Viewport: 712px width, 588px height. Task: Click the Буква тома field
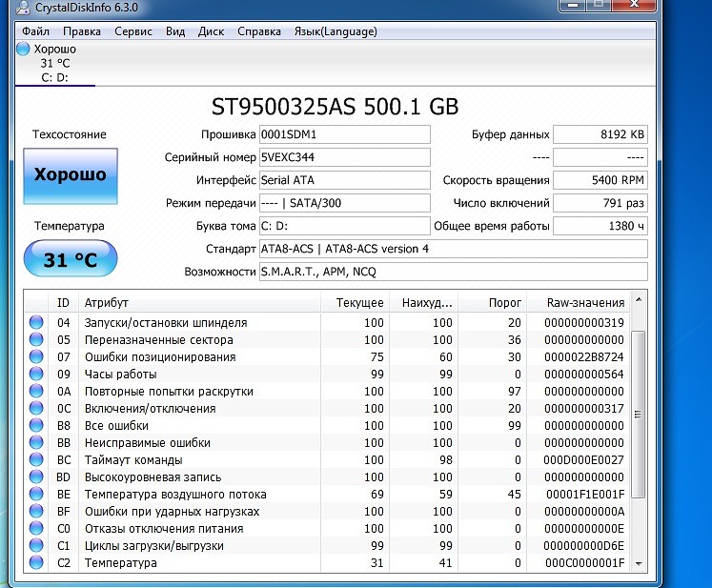click(x=345, y=226)
